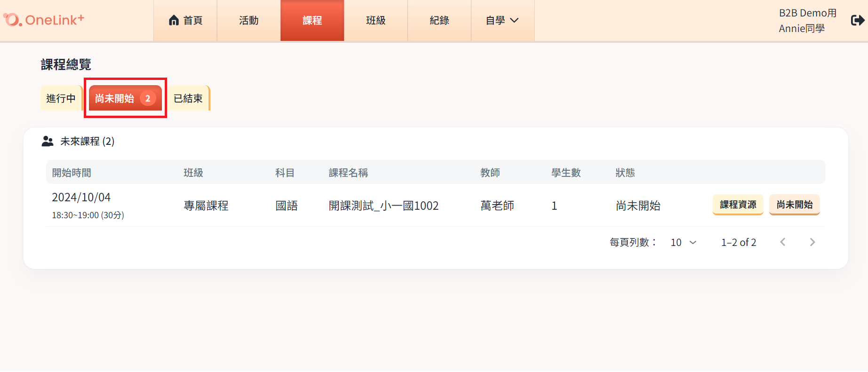Open the 活動 menu tab
The width and height of the screenshot is (868, 372).
pyautogui.click(x=249, y=20)
